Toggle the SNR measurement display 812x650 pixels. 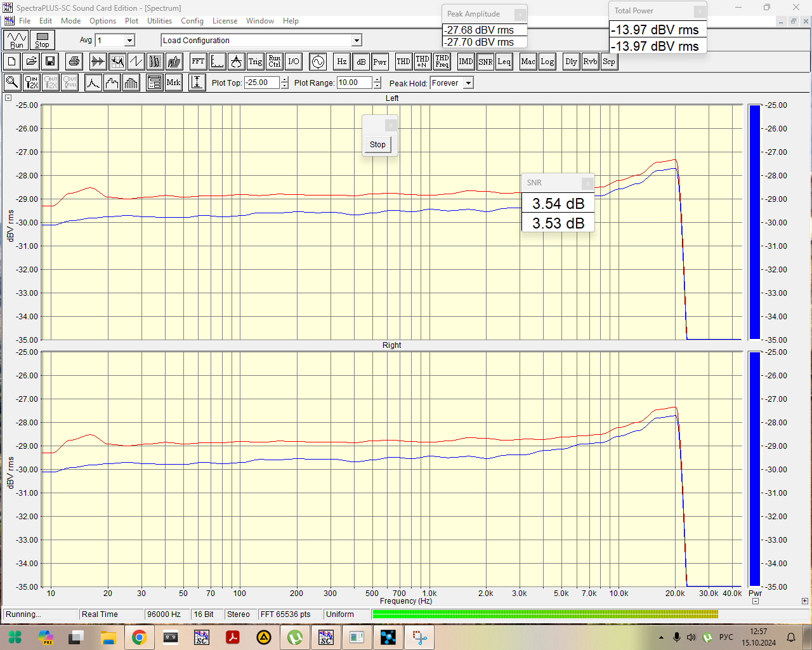[485, 62]
